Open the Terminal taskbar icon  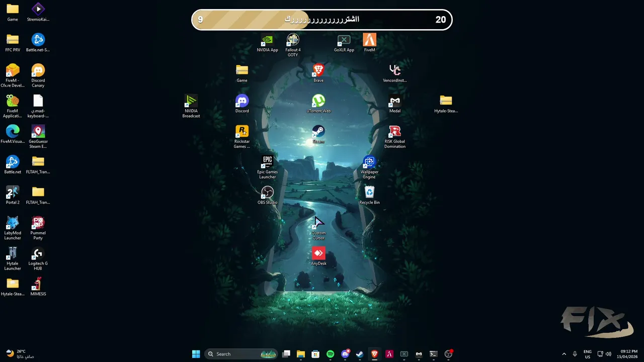click(x=433, y=354)
